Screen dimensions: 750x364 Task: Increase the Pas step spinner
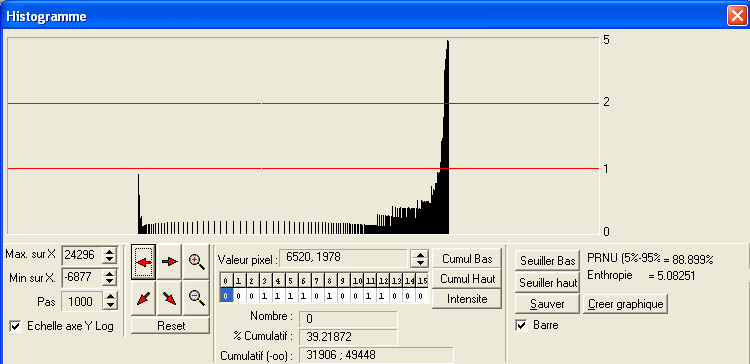(110, 297)
